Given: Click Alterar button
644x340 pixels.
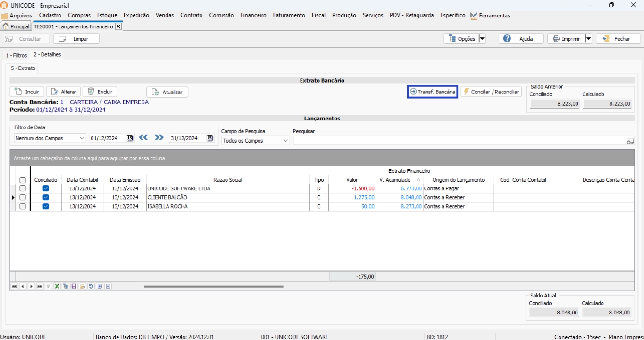Looking at the screenshot, I should (63, 92).
